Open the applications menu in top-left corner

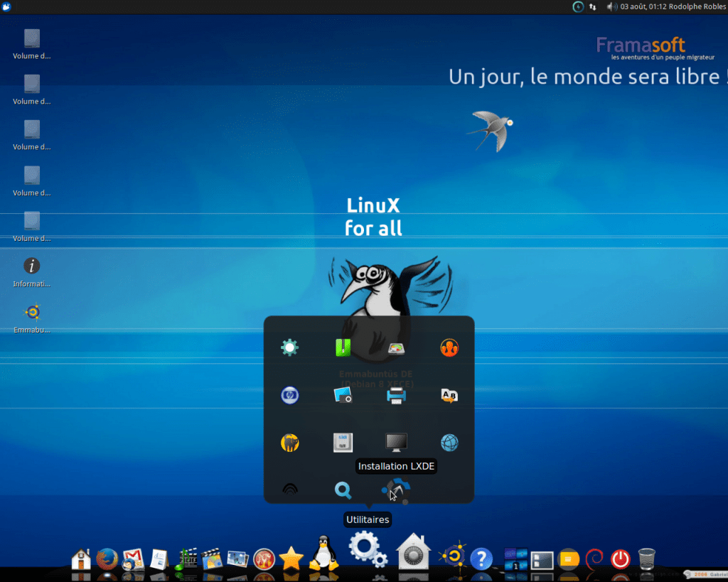[x=7, y=6]
